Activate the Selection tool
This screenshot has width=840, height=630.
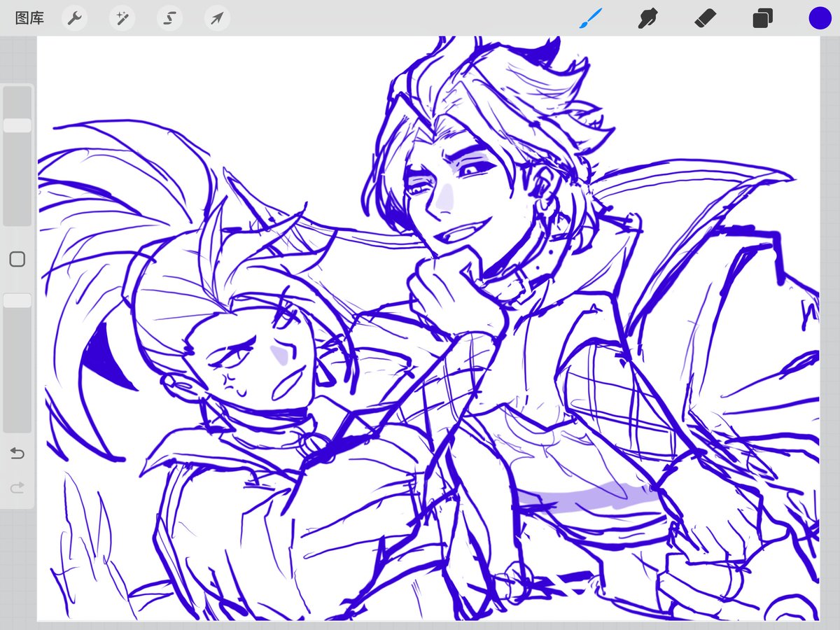pos(169,18)
